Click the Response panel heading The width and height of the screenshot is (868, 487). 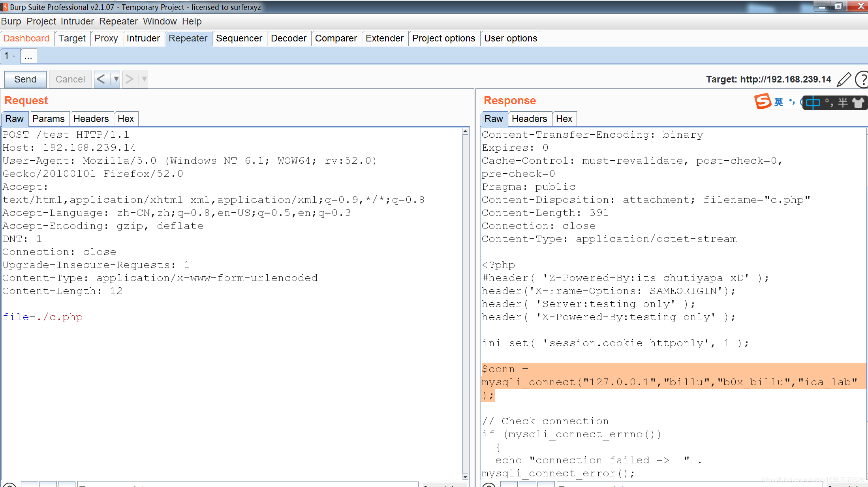tap(510, 101)
